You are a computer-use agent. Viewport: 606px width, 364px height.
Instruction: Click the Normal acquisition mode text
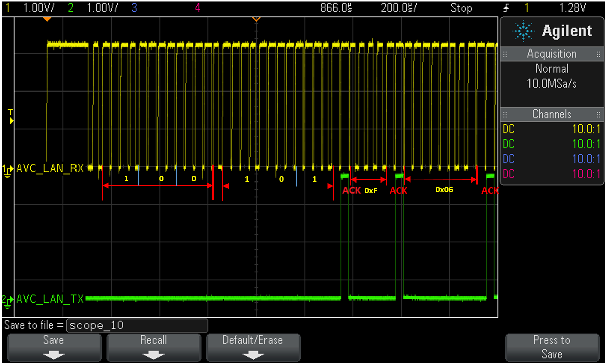pos(552,69)
